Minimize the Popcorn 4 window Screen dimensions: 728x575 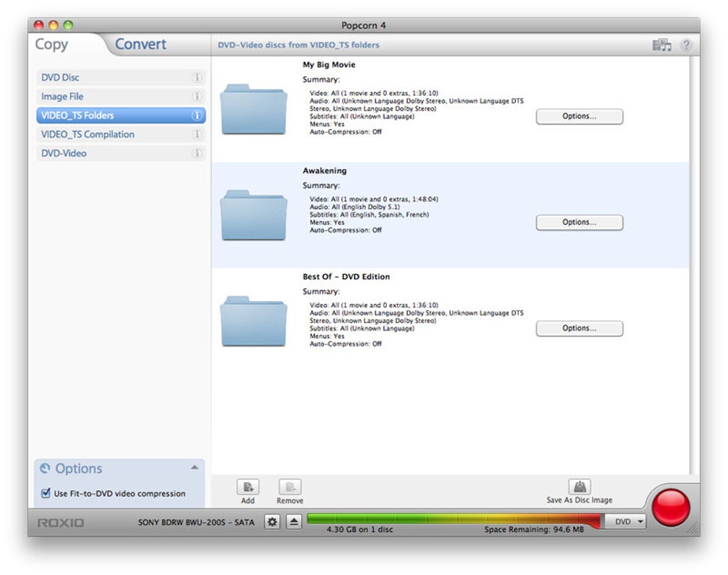(x=54, y=25)
